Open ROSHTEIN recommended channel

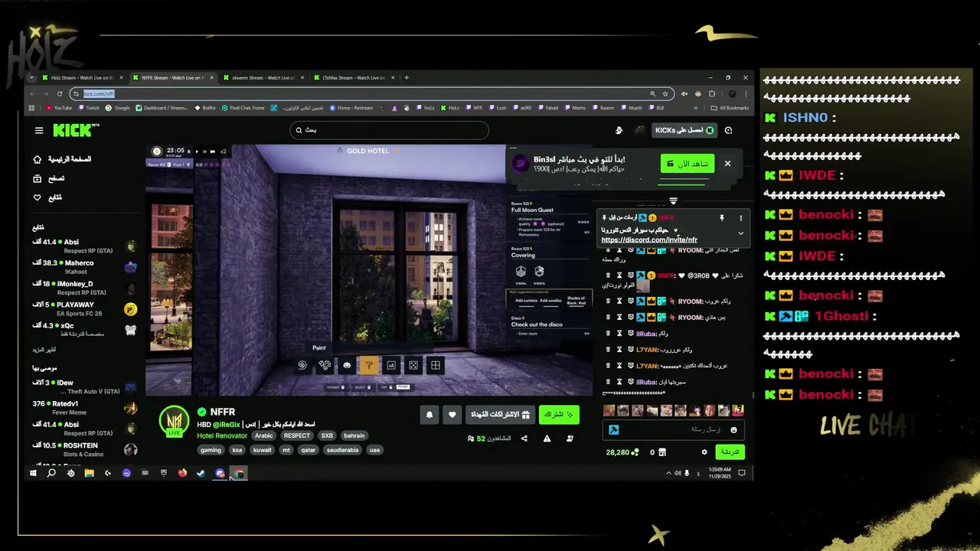(x=84, y=449)
